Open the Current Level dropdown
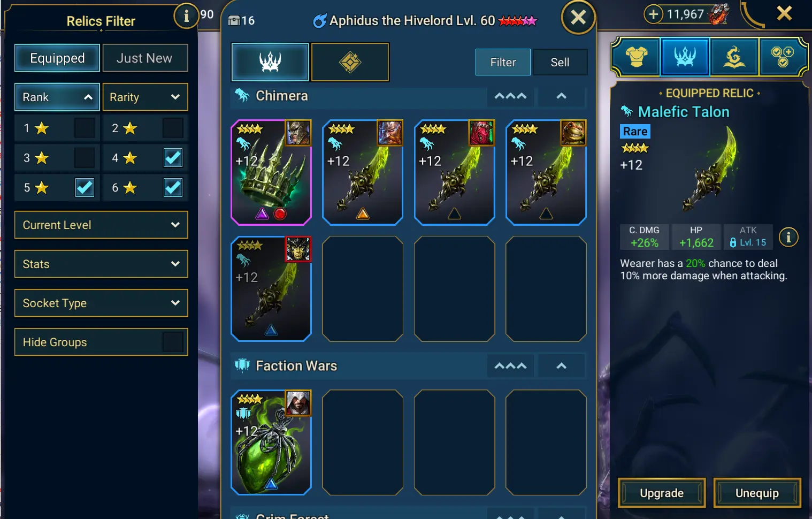Viewport: 812px width, 519px height. [101, 225]
